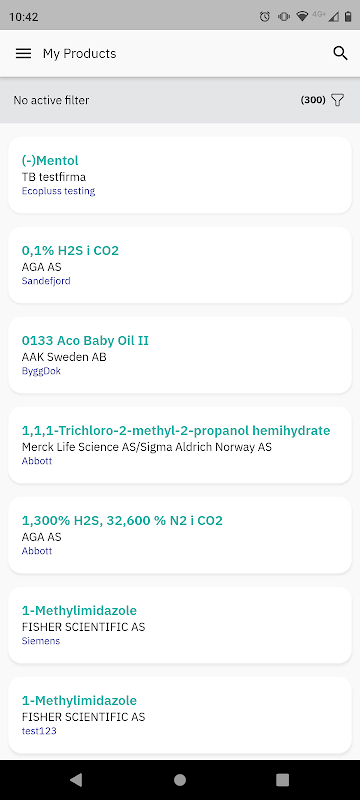Open 1-Methylimidazole with test123 label
Image resolution: width=360 pixels, height=800 pixels.
point(180,715)
